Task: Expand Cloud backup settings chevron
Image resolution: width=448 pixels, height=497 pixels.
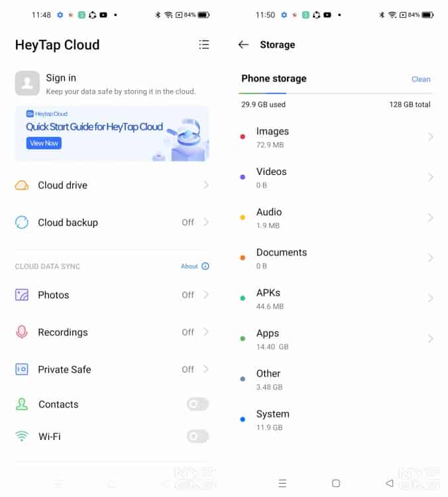Action: 206,222
